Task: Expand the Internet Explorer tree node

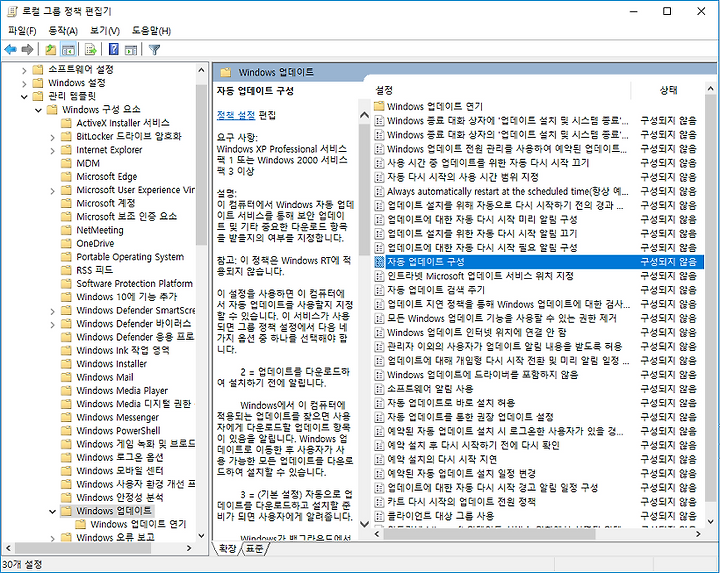Action: tap(52, 150)
